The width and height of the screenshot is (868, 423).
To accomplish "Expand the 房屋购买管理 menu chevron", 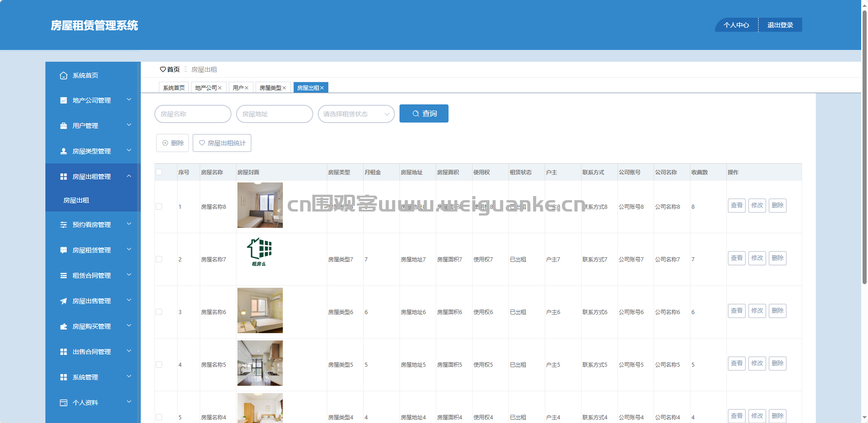I will pos(129,325).
